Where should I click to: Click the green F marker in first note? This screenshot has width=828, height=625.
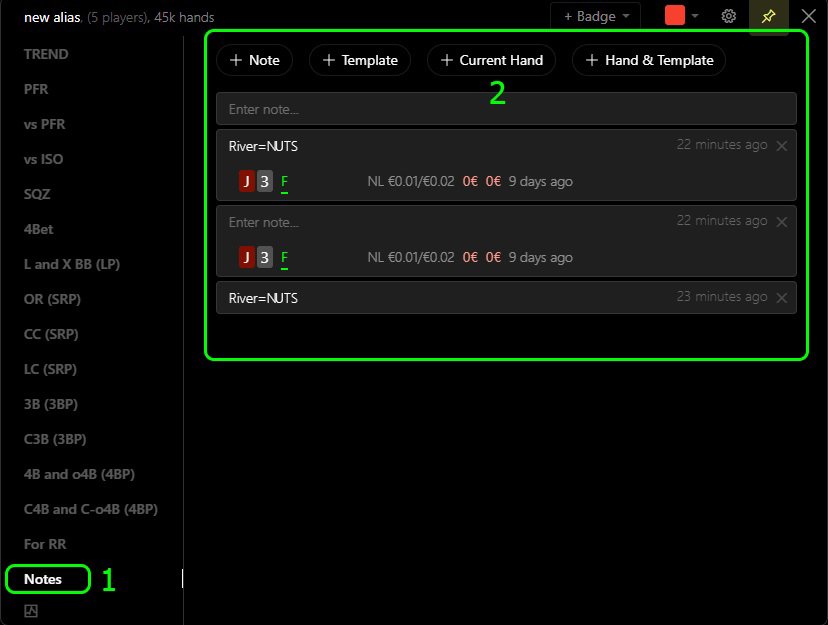click(x=285, y=181)
